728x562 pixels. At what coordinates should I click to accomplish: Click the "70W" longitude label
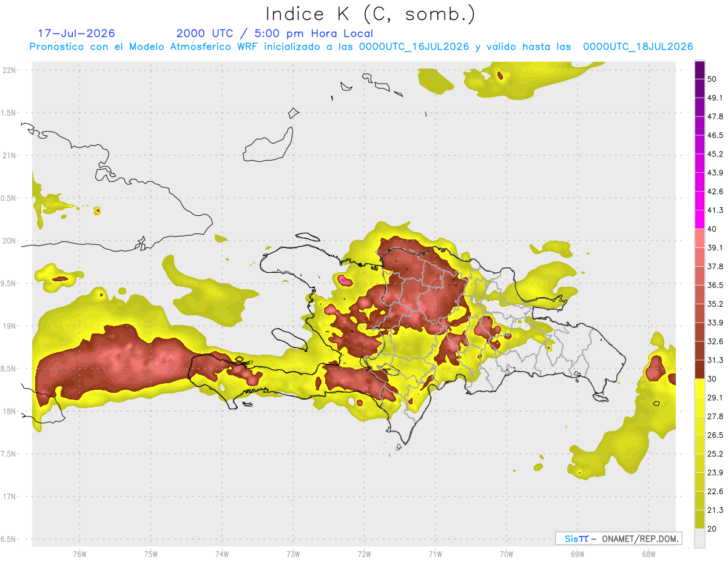click(x=506, y=554)
